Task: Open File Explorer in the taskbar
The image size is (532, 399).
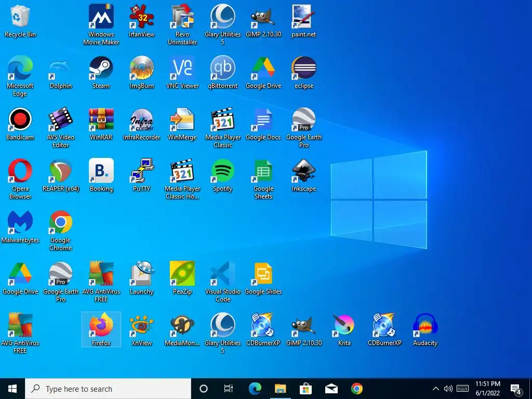Action: pyautogui.click(x=280, y=389)
